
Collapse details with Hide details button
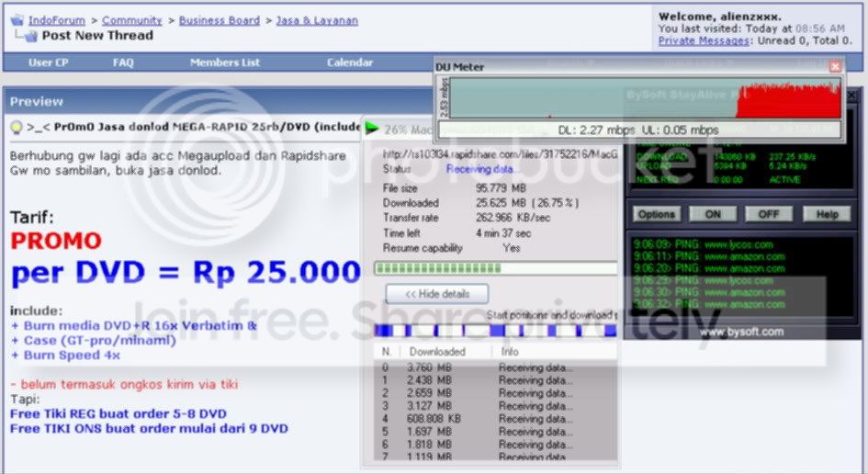437,294
